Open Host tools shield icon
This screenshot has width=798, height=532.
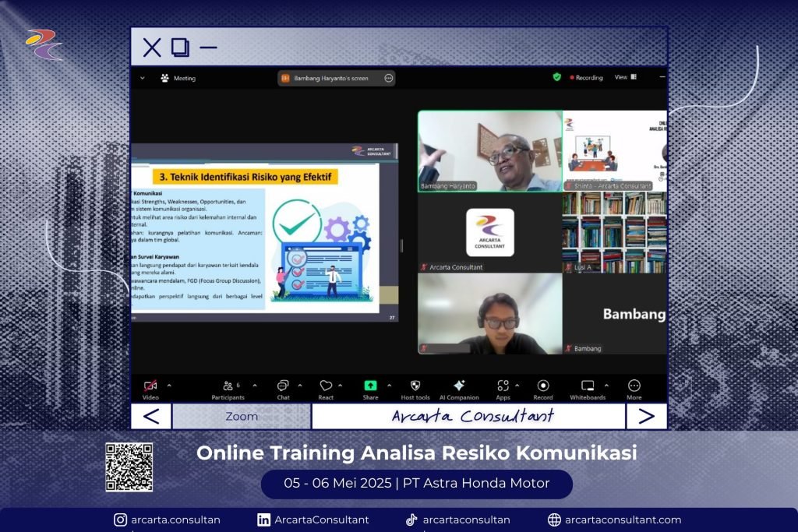(415, 386)
